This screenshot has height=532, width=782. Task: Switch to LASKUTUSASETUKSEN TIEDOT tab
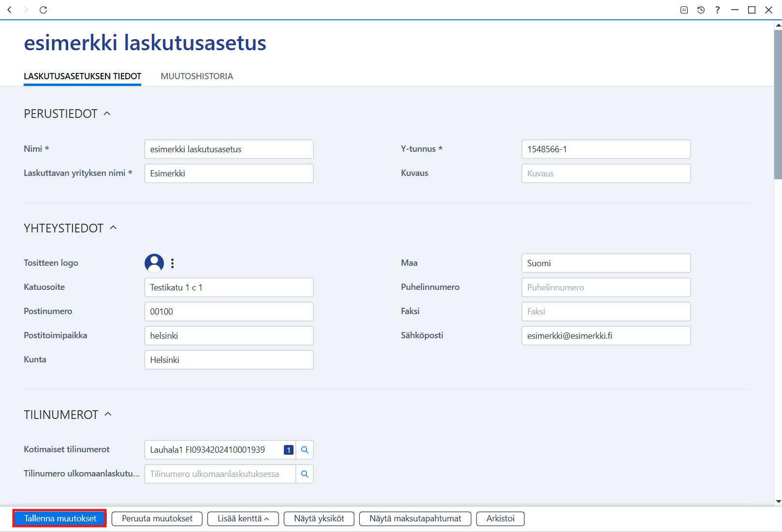(x=83, y=76)
